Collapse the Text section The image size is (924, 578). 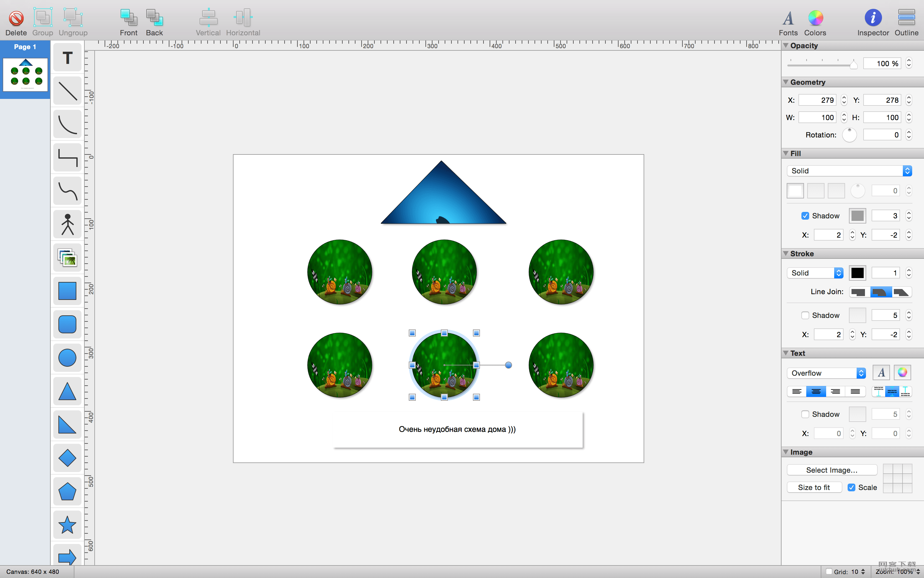tap(785, 353)
